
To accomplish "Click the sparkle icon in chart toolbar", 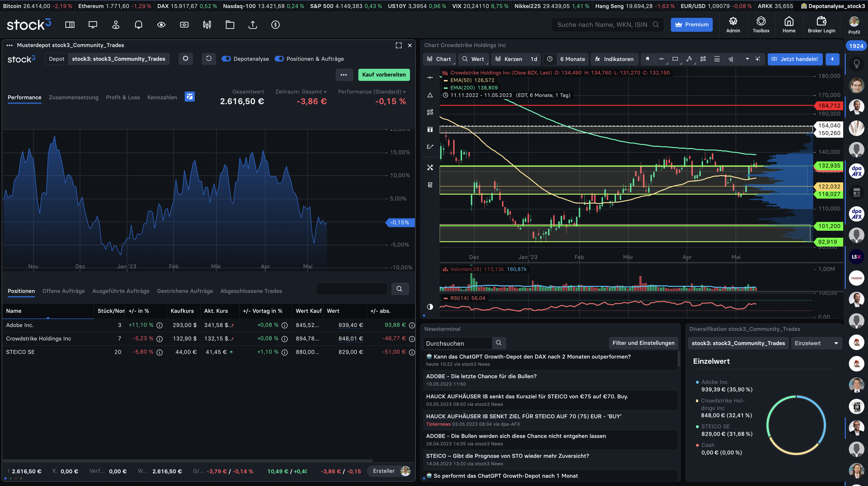I will pos(758,59).
